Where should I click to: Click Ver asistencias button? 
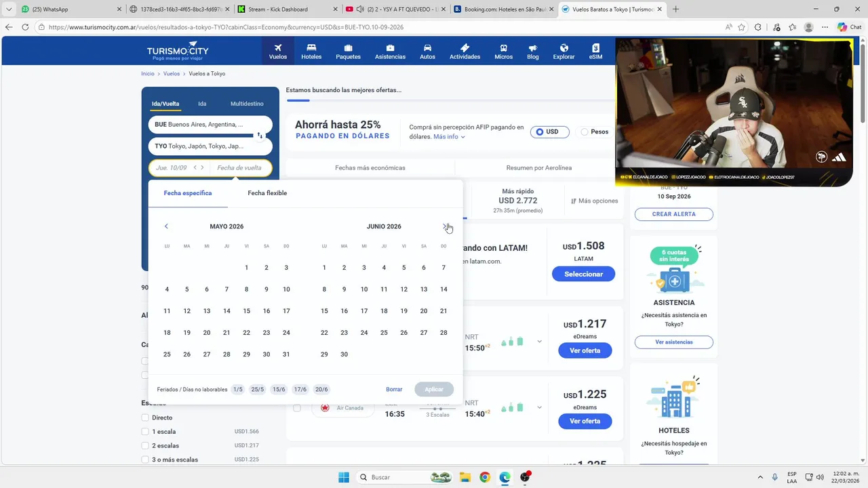(674, 342)
